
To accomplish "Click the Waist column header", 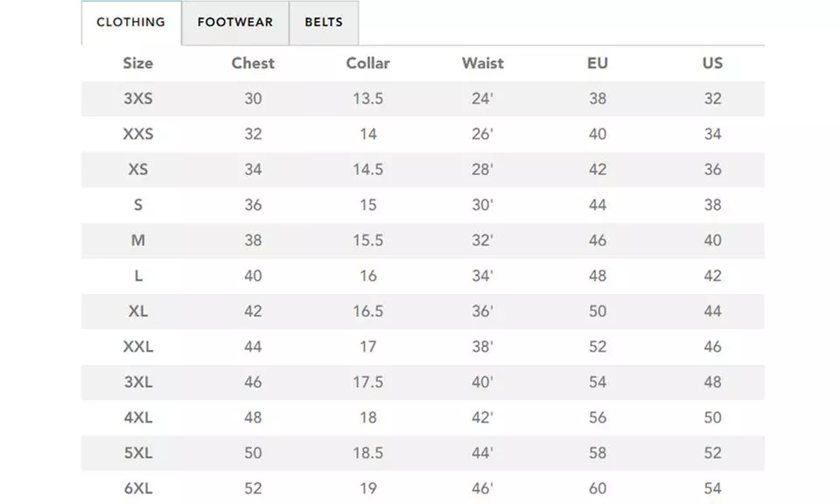I will (x=482, y=63).
